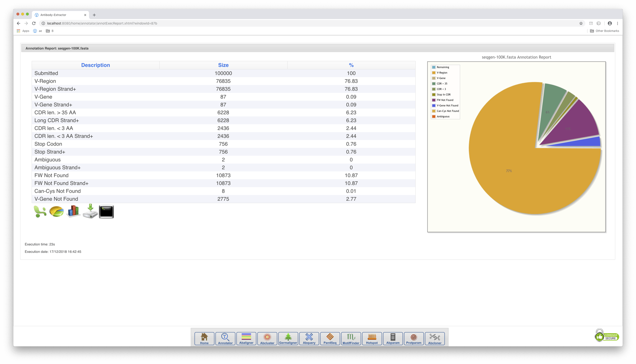Click the Execution date text
The image size is (636, 364).
[53, 252]
